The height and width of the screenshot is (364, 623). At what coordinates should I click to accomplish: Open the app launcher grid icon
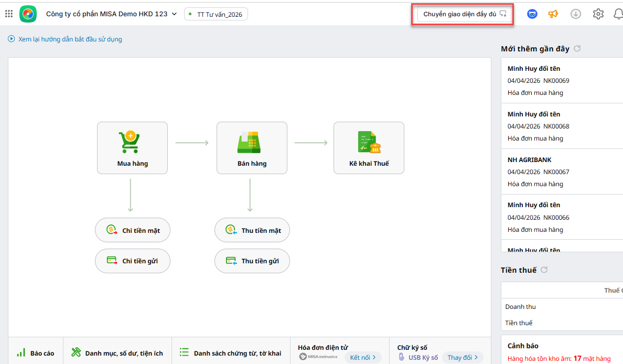[x=9, y=14]
